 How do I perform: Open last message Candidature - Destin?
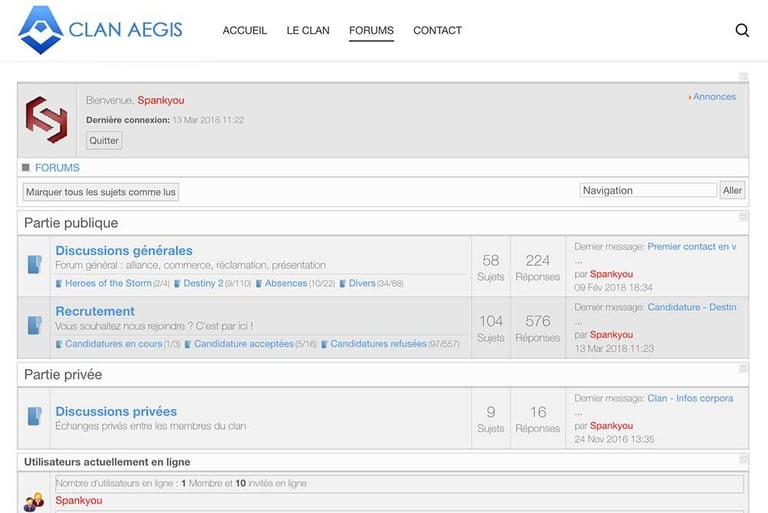click(692, 307)
